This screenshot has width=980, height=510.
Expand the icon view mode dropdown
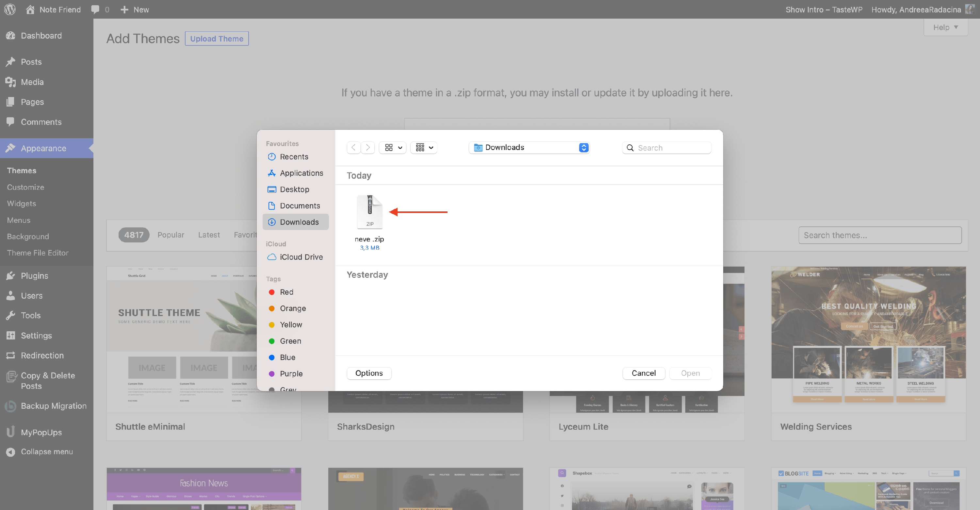point(393,148)
